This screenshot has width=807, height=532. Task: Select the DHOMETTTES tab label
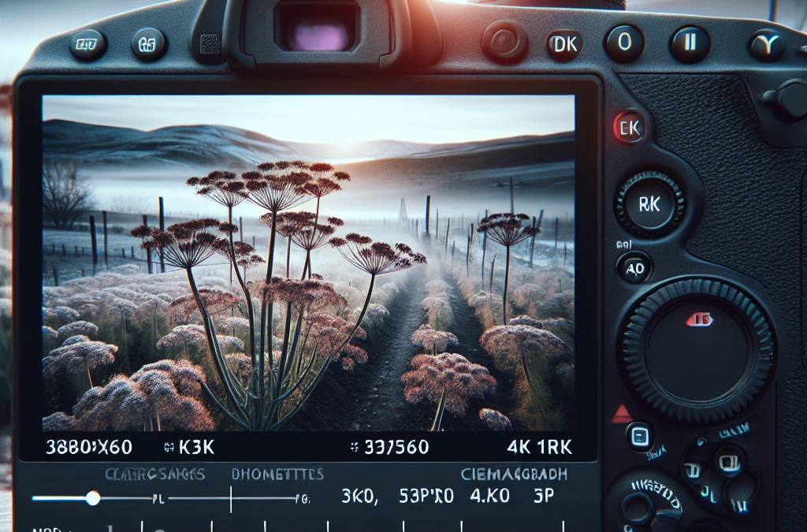click(277, 474)
